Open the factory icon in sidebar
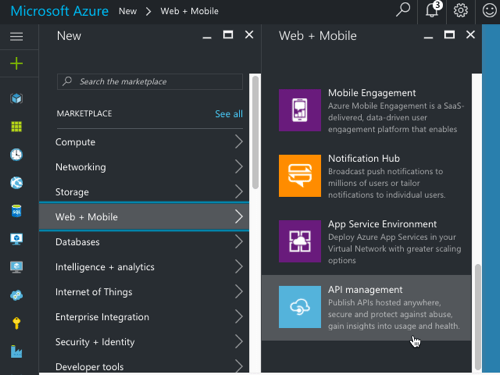Viewport: 500px width, 375px height. click(16, 351)
